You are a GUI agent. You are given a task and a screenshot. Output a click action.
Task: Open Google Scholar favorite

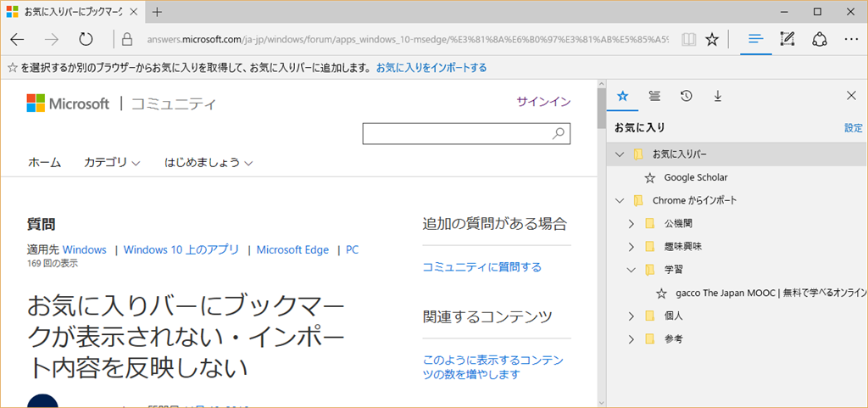pyautogui.click(x=696, y=177)
